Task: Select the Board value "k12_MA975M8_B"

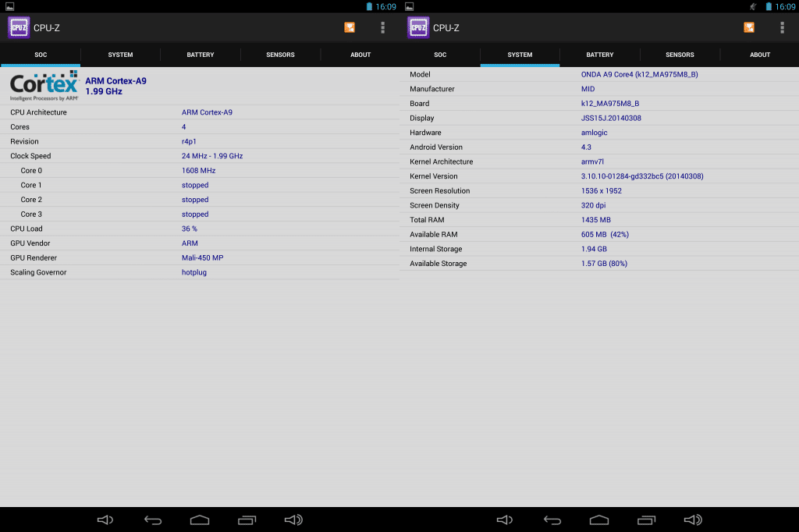Action: pos(610,104)
